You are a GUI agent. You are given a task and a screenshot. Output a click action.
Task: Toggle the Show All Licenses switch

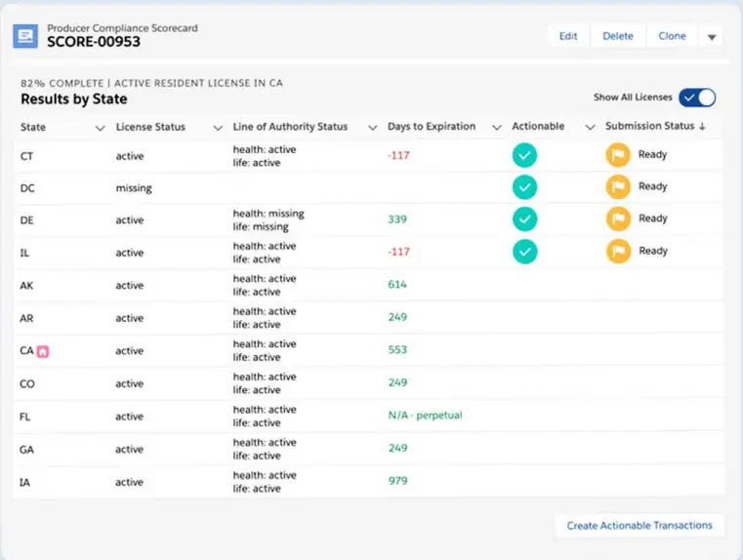[697, 98]
